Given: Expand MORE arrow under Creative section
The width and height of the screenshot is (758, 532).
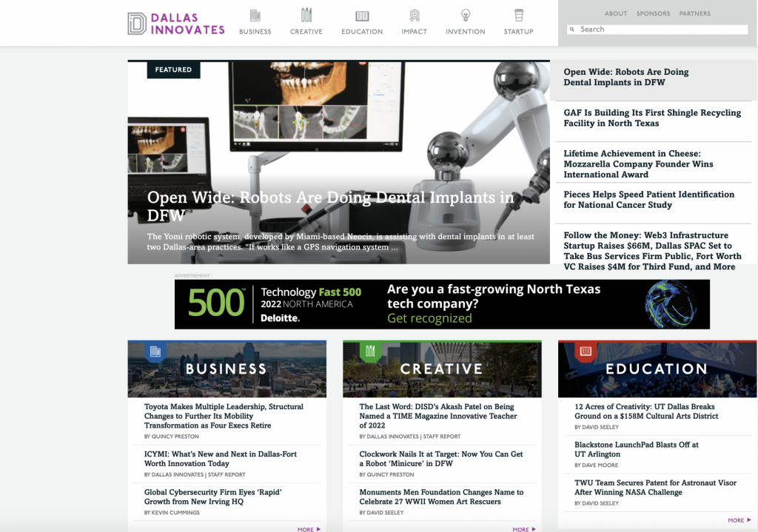Looking at the screenshot, I should pyautogui.click(x=524, y=529).
